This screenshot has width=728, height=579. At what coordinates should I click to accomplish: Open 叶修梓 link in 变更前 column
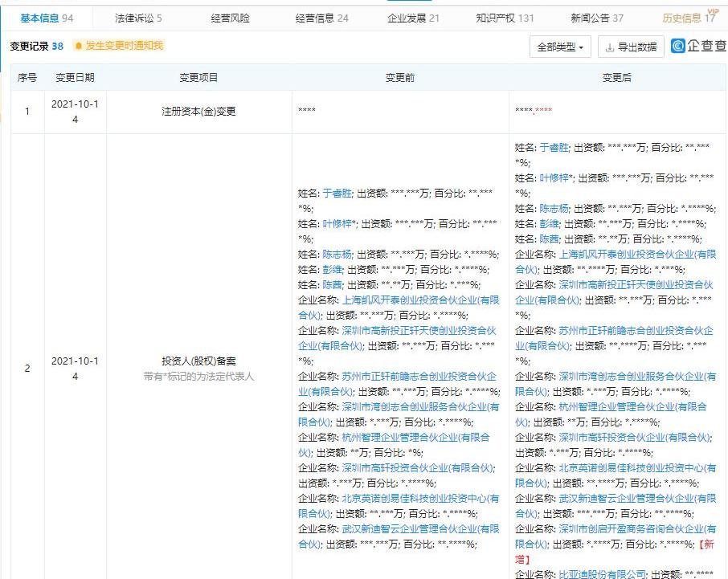337,223
